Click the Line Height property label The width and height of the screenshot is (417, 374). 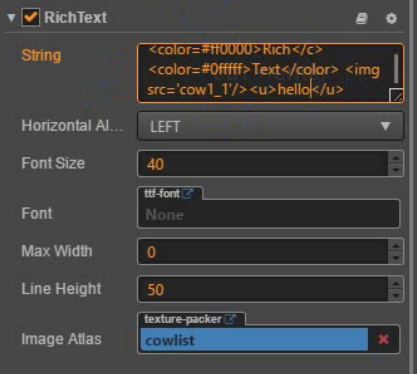tap(61, 289)
